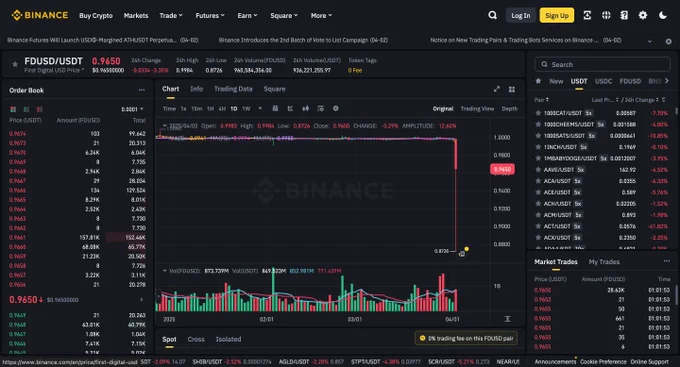Image resolution: width=680 pixels, height=367 pixels.
Task: Favorite the AAVE/USDT pair star
Action: (x=538, y=170)
